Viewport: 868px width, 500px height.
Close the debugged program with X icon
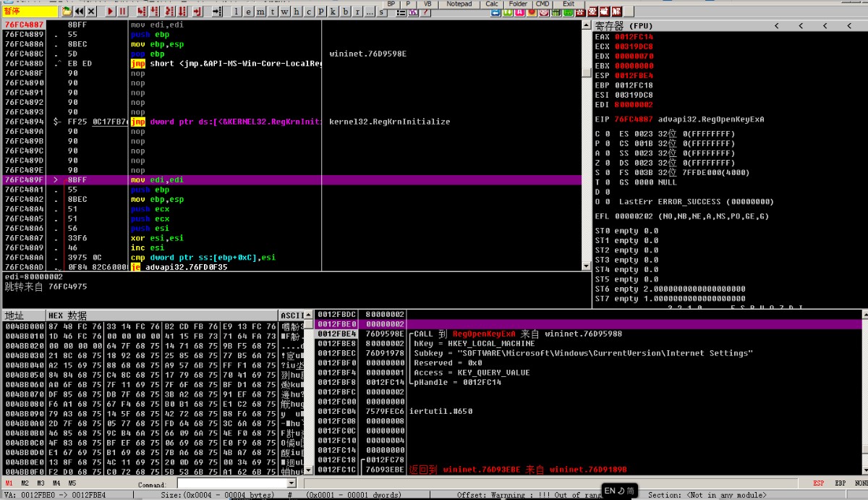click(x=91, y=12)
